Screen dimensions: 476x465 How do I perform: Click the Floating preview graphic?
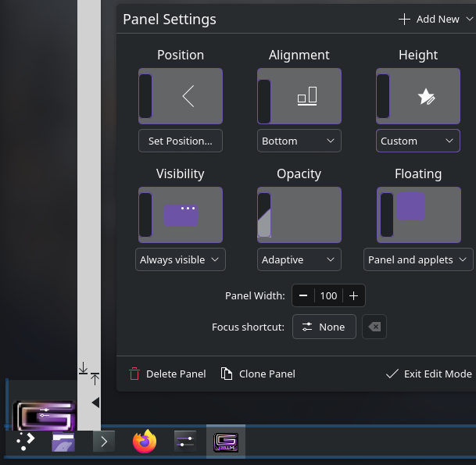coord(419,215)
